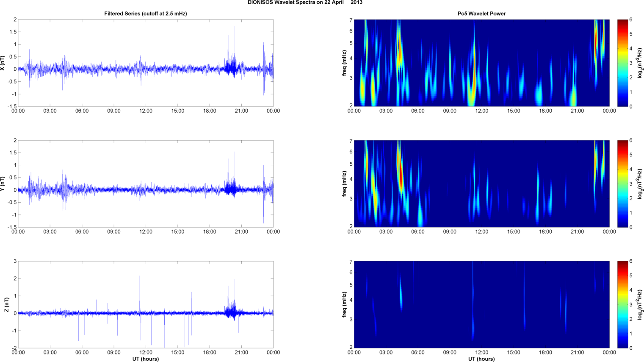The height and width of the screenshot is (362, 644).
Task: Click the colorbar beside the Z wavelet spectrogram
Action: [x=622, y=304]
